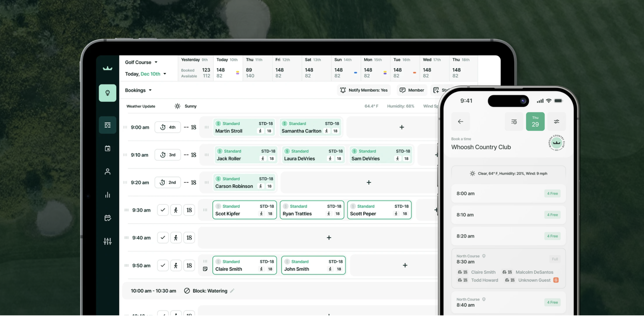The height and width of the screenshot is (316, 644).
Task: Click the pencil icon beside Block: Watering
Action: (232, 291)
